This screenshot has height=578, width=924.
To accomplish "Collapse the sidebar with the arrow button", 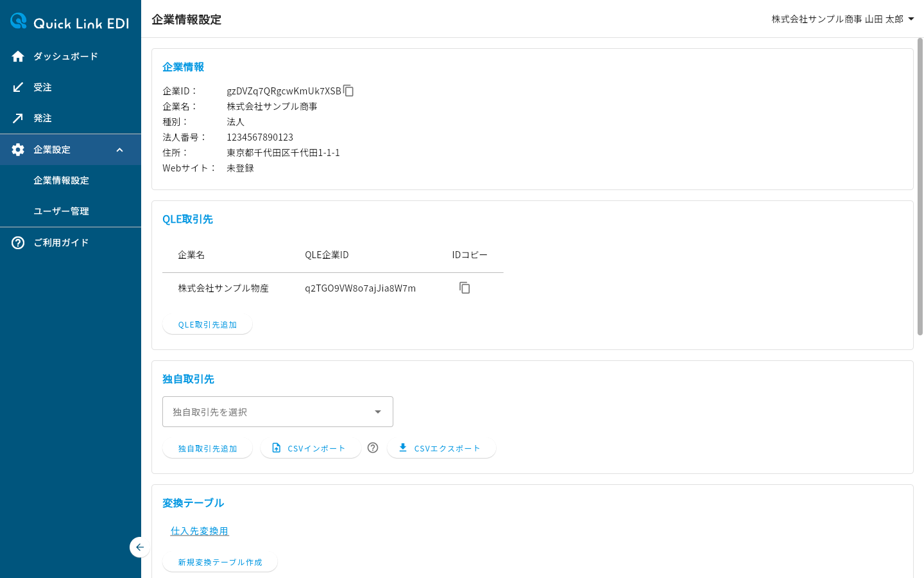I will coord(139,547).
